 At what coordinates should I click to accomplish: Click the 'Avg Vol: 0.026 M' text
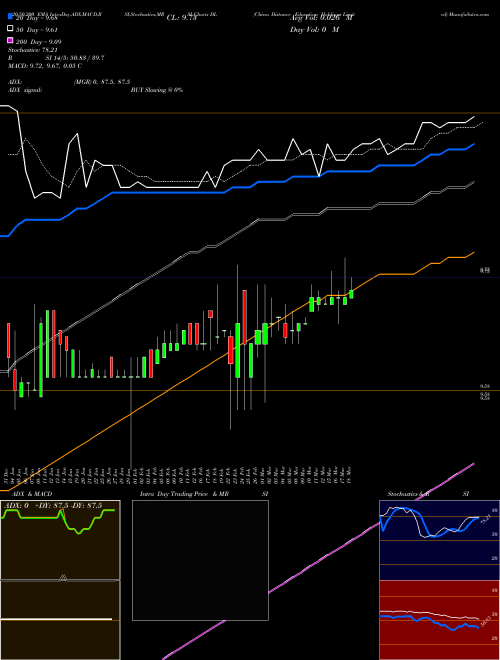click(321, 18)
